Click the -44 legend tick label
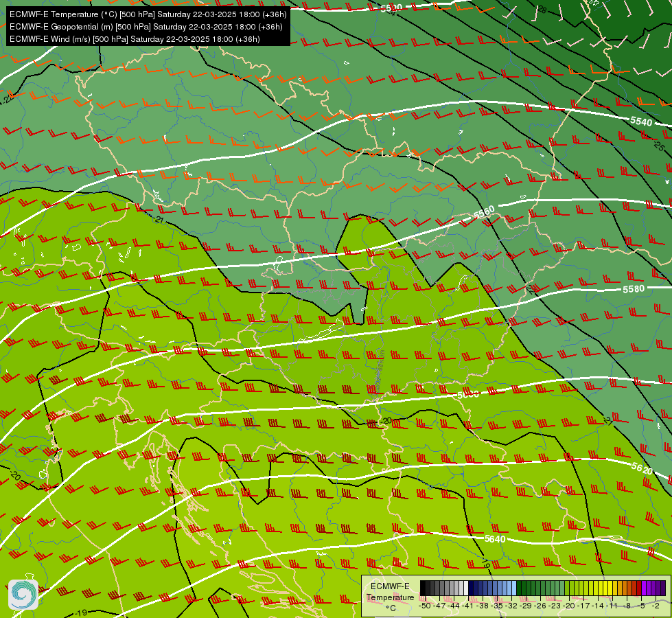672x618 pixels. click(454, 606)
